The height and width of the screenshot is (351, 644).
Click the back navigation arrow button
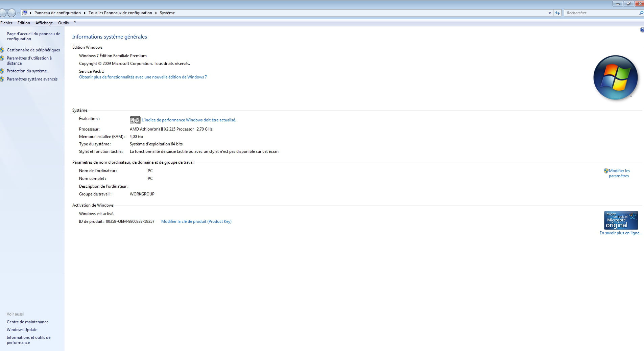[x=3, y=13]
